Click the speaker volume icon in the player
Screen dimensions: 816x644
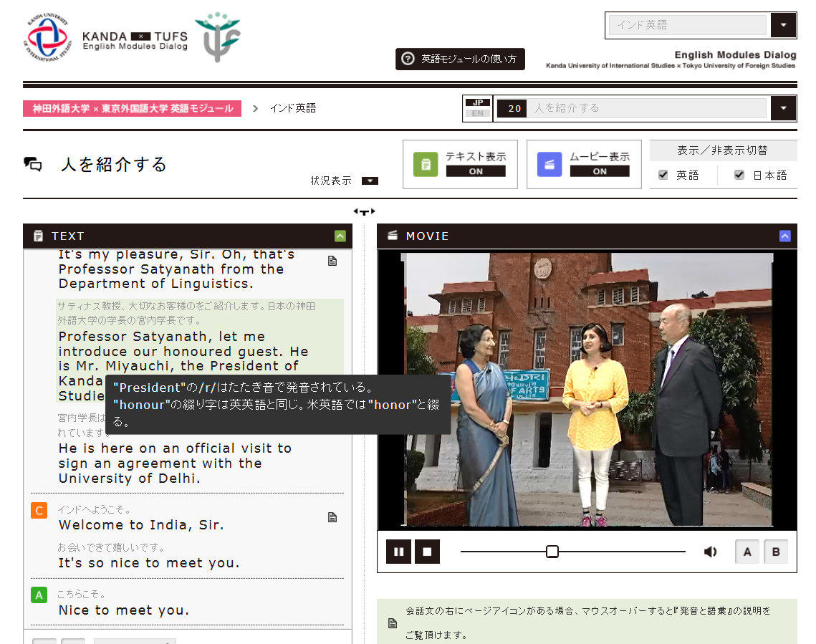pos(710,551)
